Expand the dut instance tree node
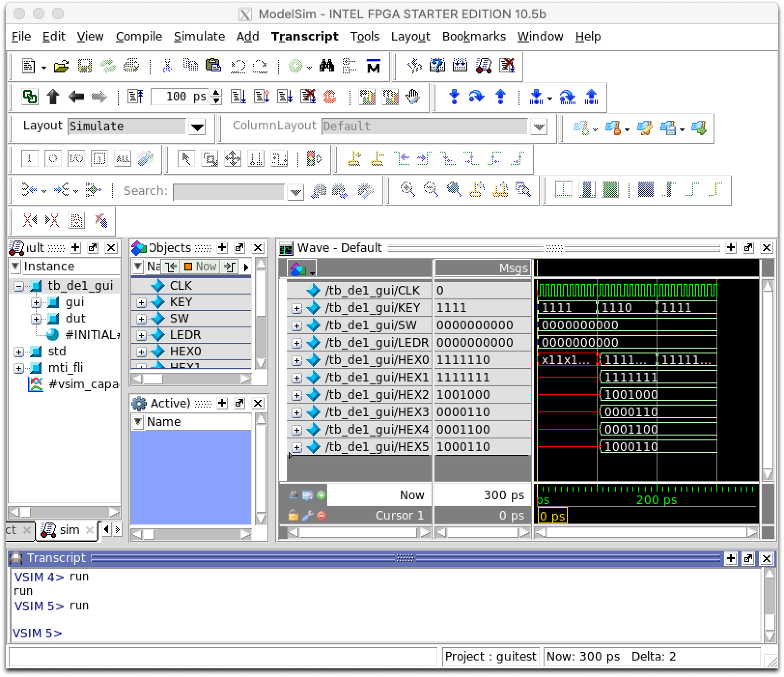This screenshot has height=677, width=784. point(36,319)
